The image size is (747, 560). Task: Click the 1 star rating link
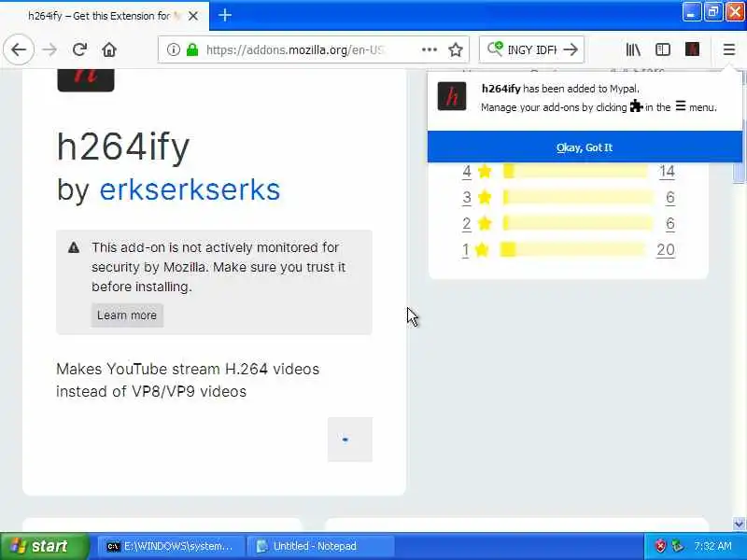click(x=465, y=249)
